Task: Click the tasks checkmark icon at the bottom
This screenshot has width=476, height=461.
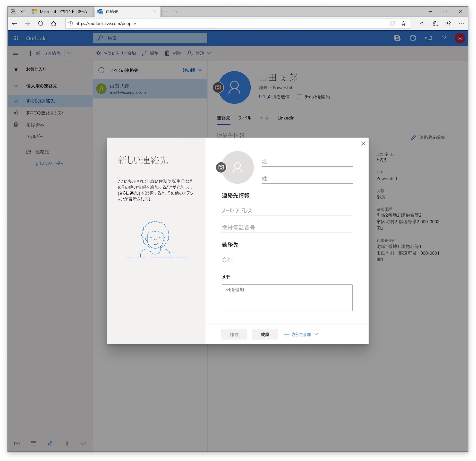Action: pos(83,444)
